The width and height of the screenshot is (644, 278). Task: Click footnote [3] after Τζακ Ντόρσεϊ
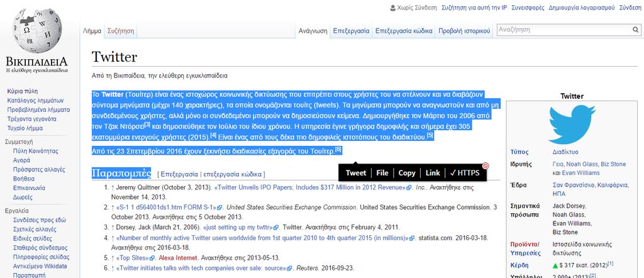[x=148, y=125]
